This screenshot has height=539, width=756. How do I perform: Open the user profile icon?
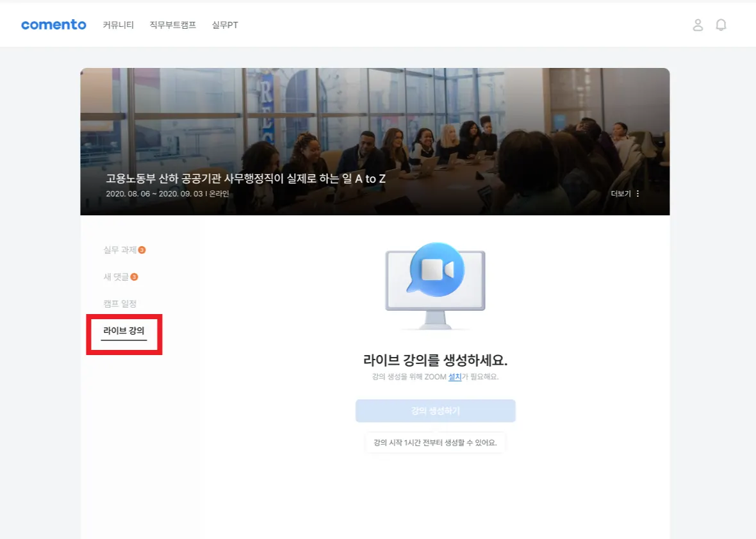(x=698, y=25)
